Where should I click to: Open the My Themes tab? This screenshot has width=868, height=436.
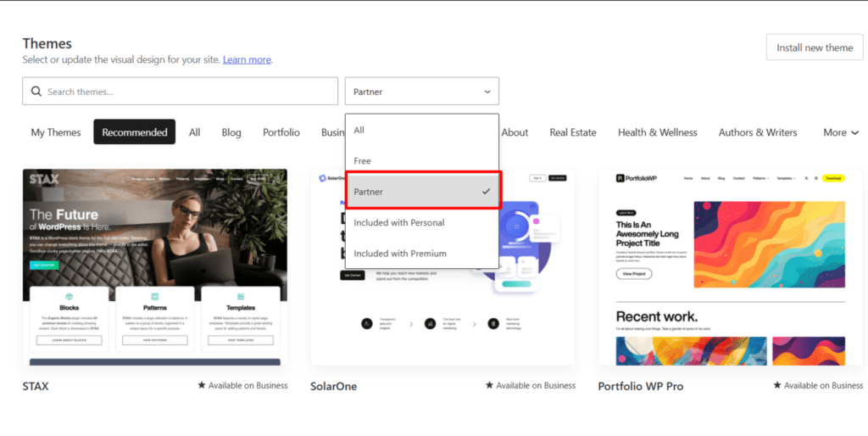click(x=56, y=132)
